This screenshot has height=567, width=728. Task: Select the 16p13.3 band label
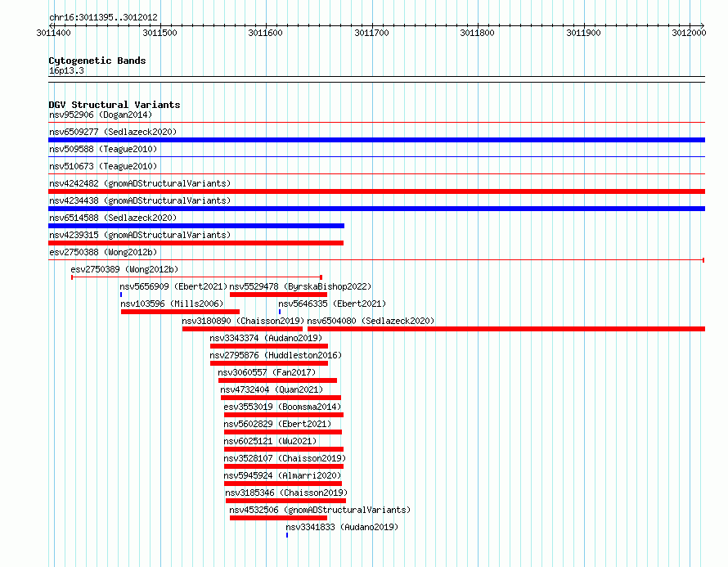click(66, 70)
